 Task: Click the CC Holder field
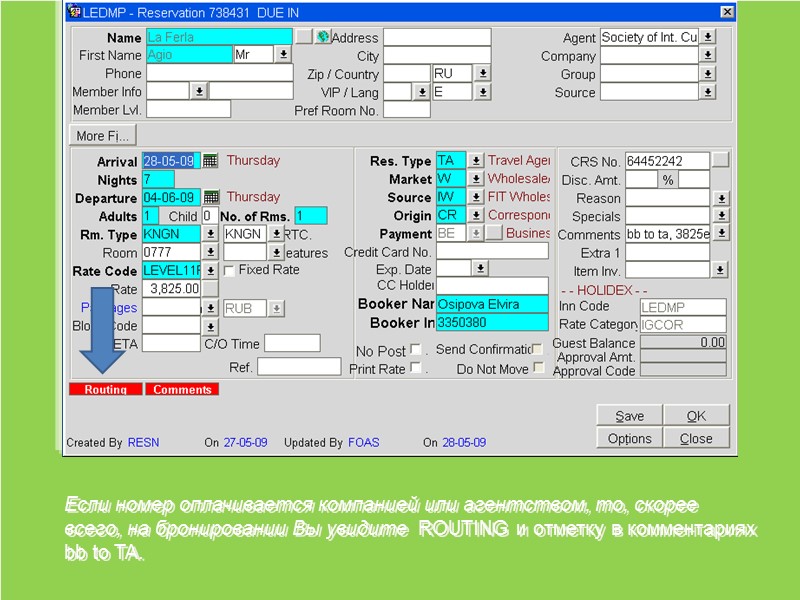coord(492,285)
